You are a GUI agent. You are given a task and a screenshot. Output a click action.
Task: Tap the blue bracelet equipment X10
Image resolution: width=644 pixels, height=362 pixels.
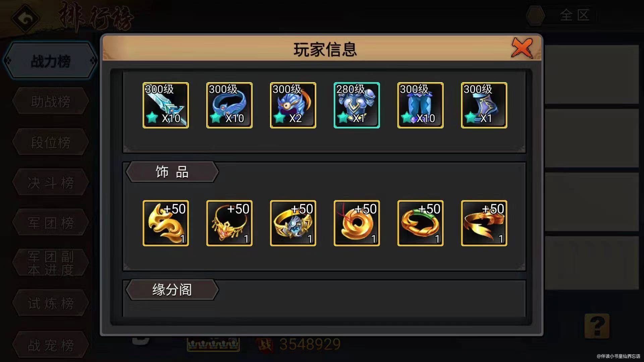tap(229, 105)
